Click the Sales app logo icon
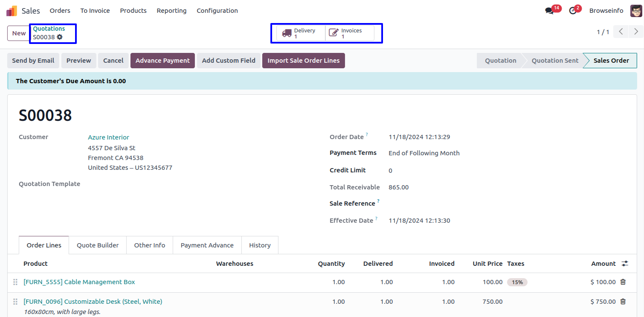The image size is (644, 317). [12, 11]
